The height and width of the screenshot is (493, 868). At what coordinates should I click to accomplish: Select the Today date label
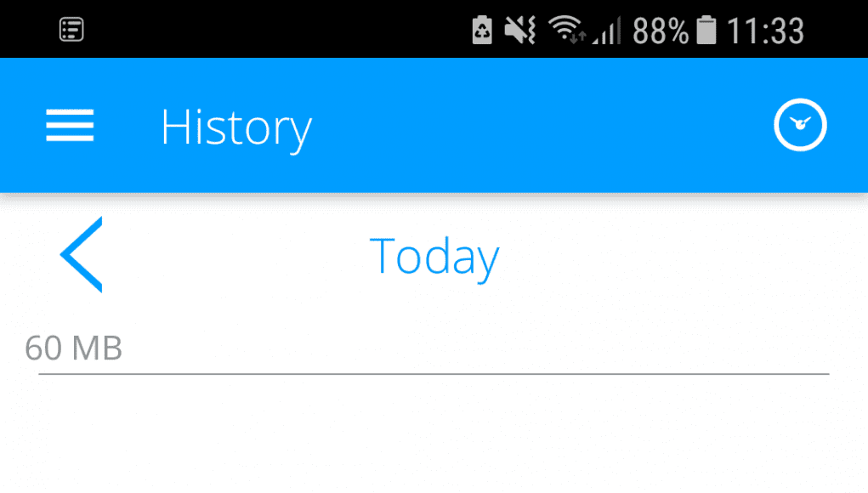coord(434,257)
